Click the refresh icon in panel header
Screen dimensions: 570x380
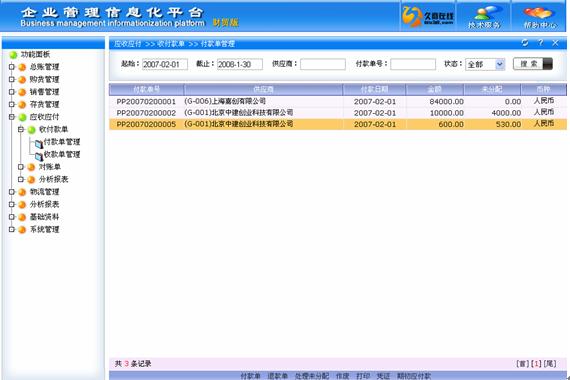click(525, 43)
